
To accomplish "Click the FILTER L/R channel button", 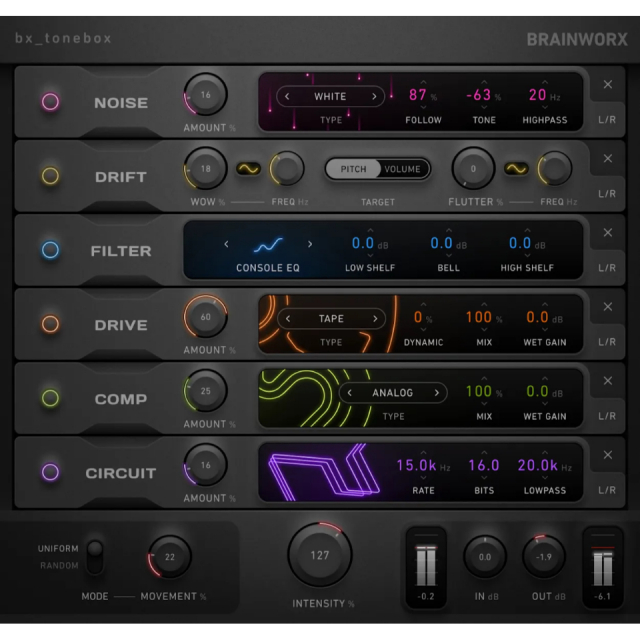I will pyautogui.click(x=607, y=268).
